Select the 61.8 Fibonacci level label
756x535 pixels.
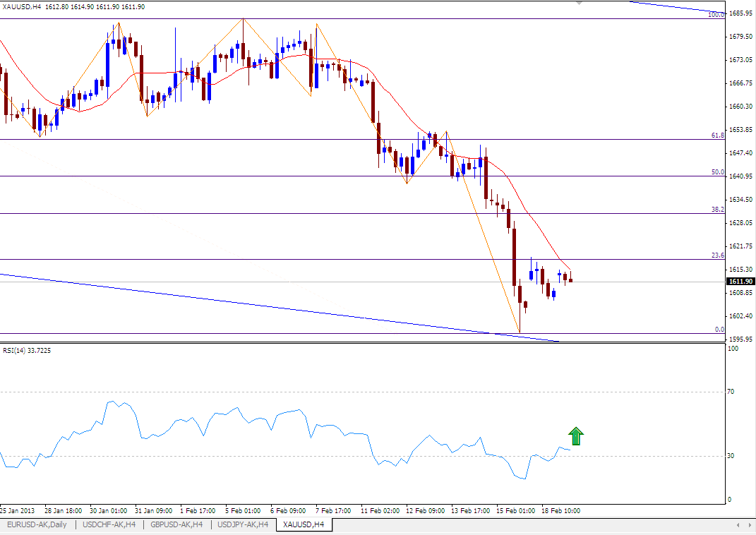coord(718,135)
